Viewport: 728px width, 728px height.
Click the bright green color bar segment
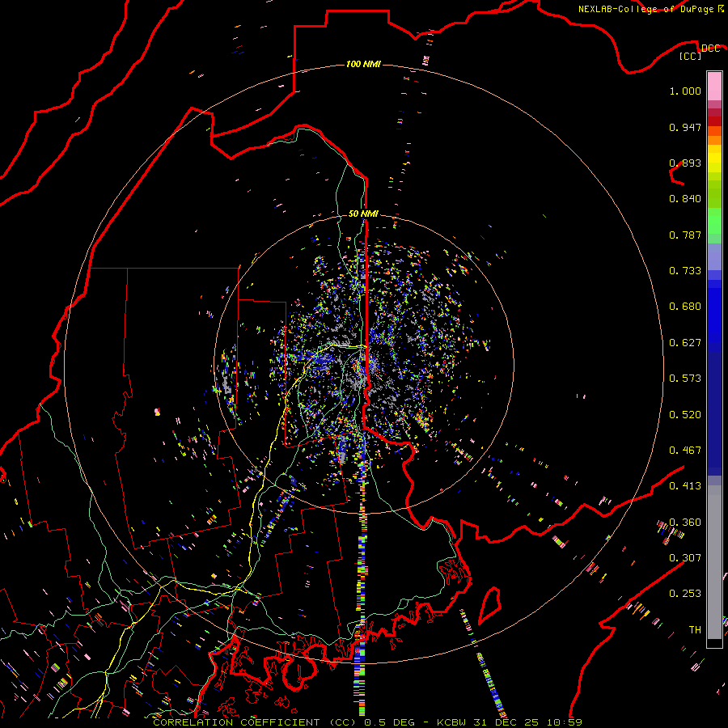714,221
